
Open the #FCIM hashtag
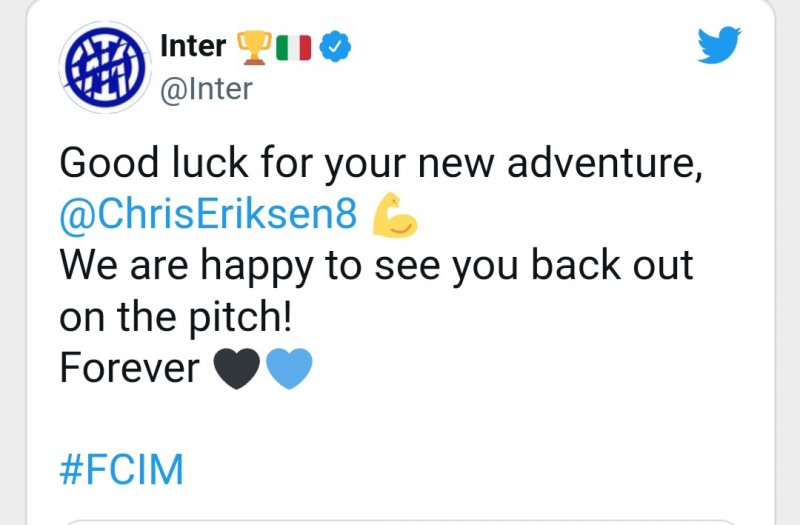122,470
